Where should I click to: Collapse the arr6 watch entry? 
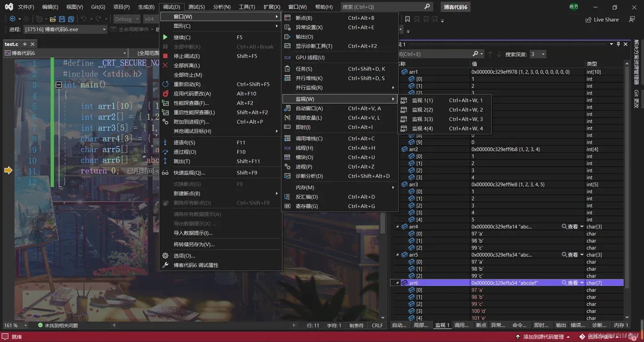click(397, 283)
